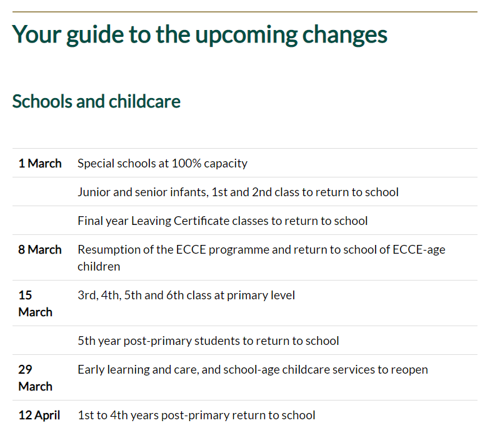Click empty date cell beside Leaving Certificate row
This screenshot has width=490, height=448.
click(41, 221)
